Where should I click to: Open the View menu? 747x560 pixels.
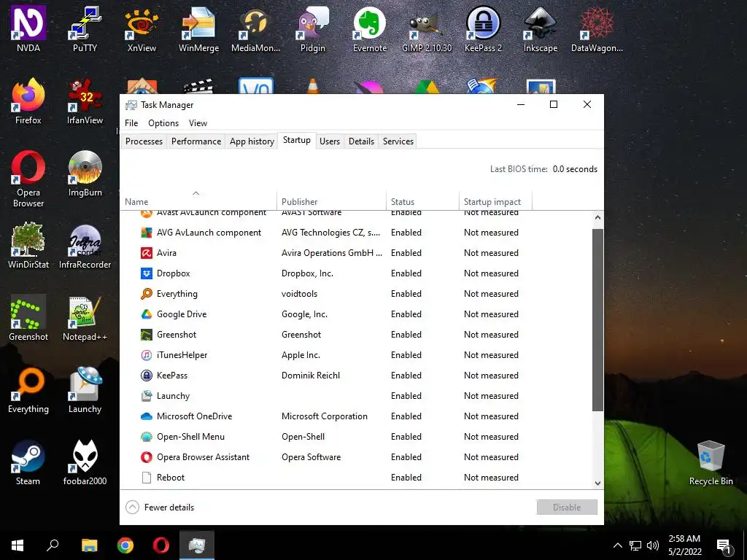coord(198,122)
